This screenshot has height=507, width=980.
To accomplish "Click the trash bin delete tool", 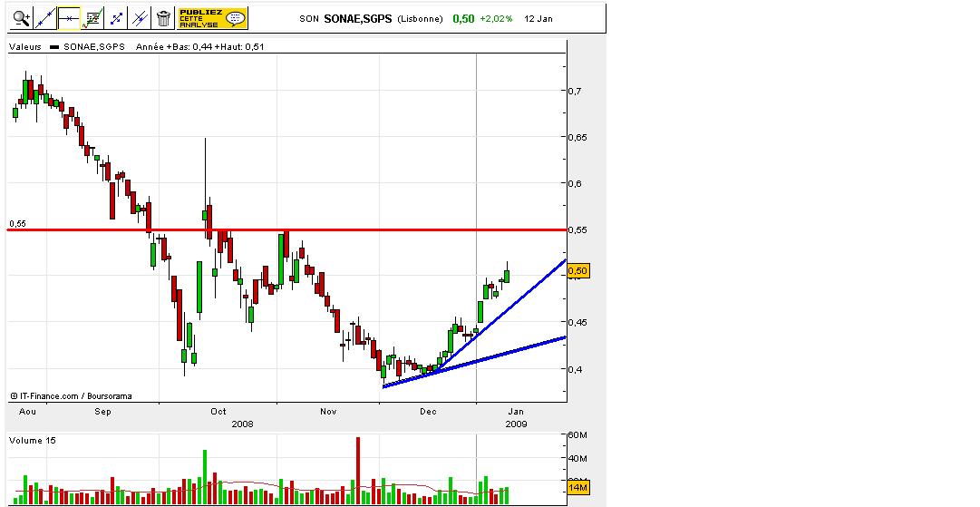I will 164,18.
